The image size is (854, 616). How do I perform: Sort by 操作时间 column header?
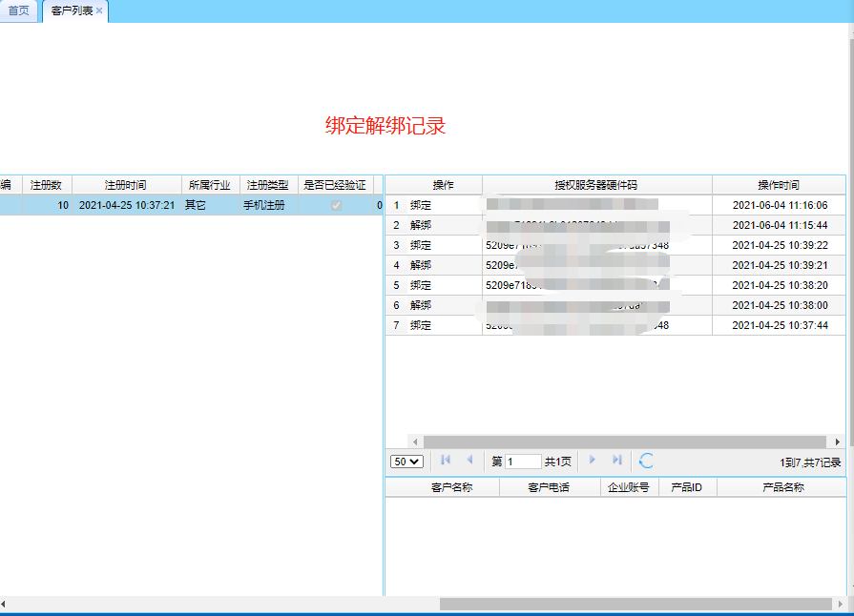point(778,185)
